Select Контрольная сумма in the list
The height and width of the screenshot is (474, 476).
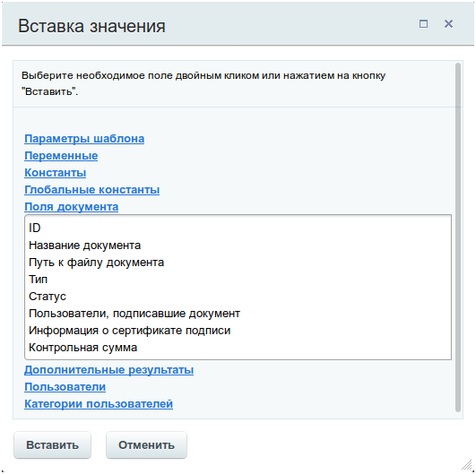[x=238, y=347]
